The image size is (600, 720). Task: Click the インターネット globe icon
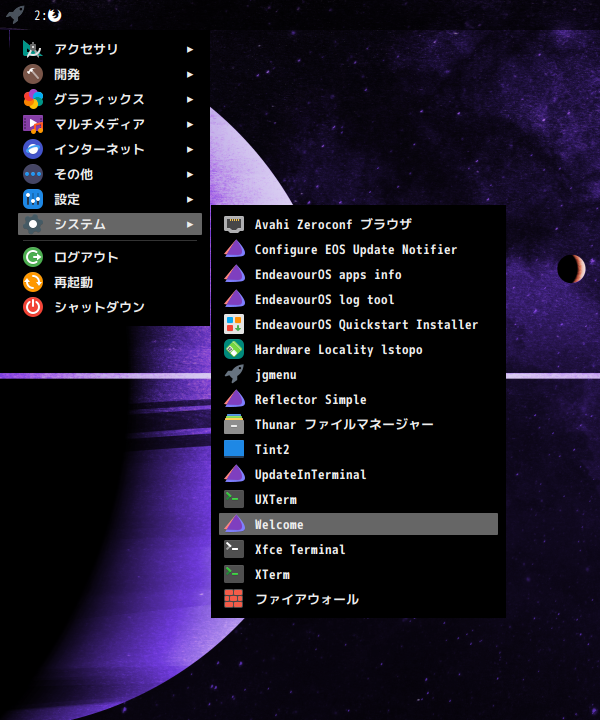click(33, 149)
